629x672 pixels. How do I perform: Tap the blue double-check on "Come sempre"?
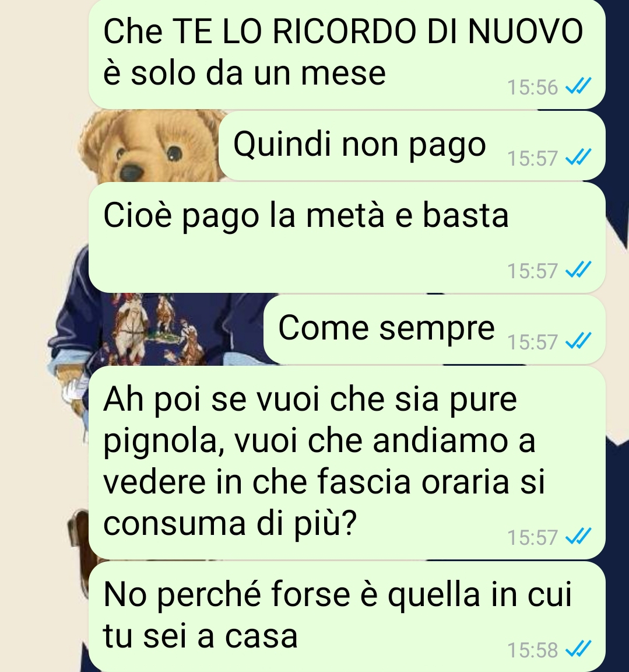coord(578,340)
